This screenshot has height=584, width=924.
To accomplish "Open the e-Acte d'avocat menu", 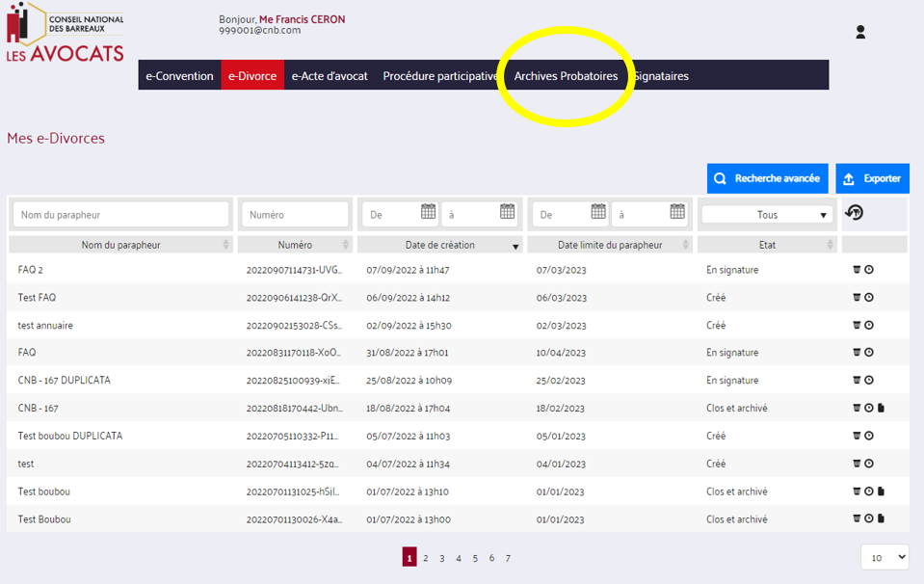I will pos(330,75).
